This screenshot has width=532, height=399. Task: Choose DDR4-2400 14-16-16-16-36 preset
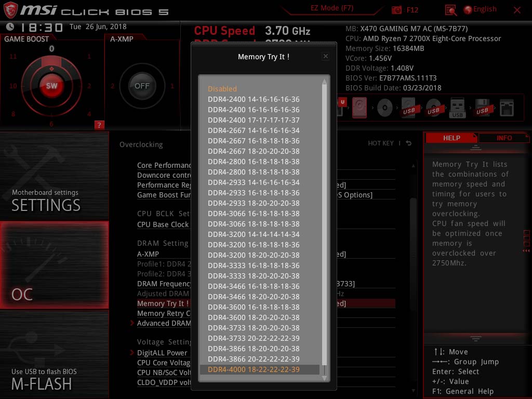click(x=254, y=99)
